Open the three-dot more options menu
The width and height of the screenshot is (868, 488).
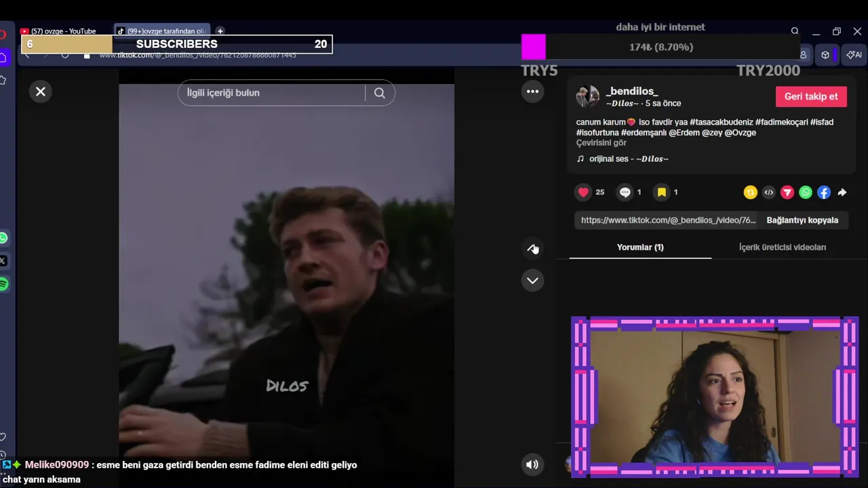(532, 91)
